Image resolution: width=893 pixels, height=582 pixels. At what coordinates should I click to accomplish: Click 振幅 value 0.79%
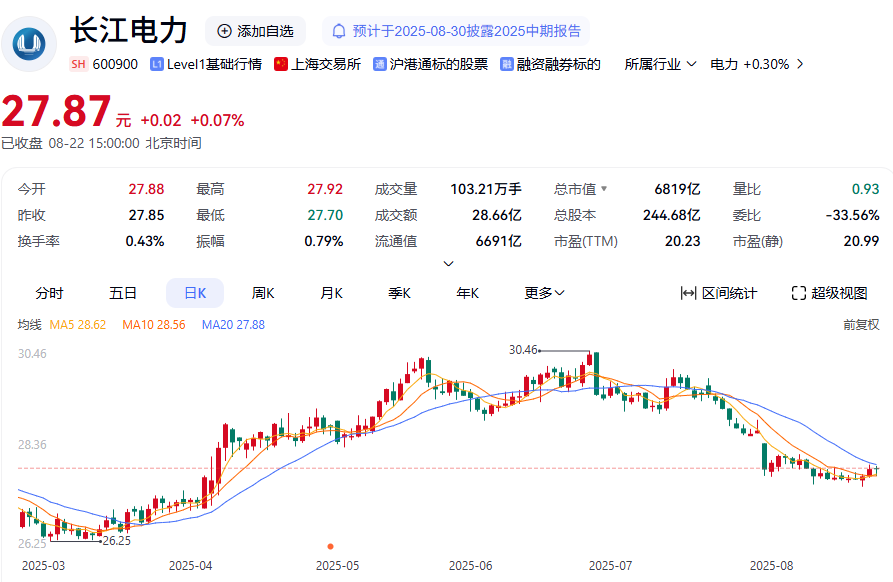[323, 241]
